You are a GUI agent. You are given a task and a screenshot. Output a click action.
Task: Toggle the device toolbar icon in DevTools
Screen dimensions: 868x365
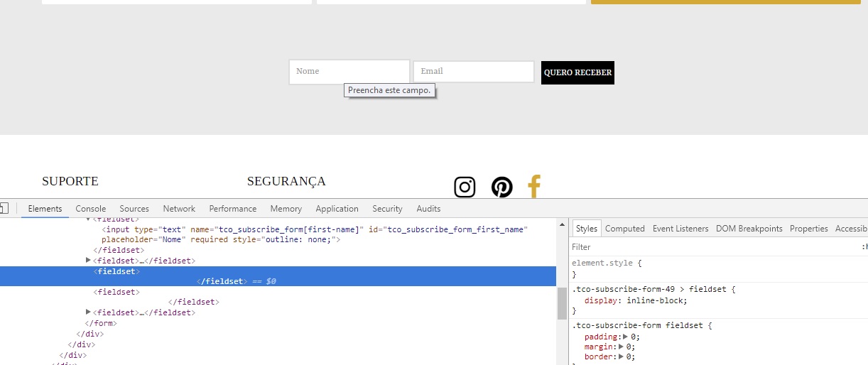[x=4, y=208]
